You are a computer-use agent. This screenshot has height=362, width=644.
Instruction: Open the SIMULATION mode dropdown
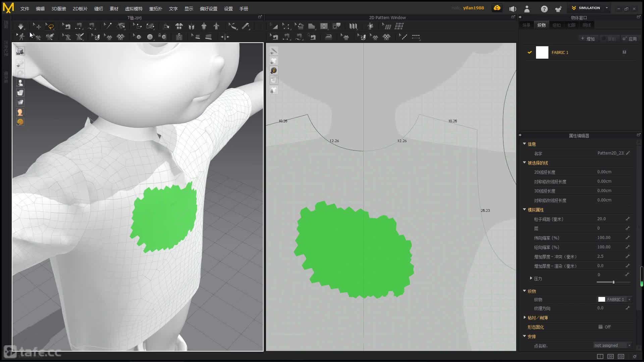(x=607, y=8)
